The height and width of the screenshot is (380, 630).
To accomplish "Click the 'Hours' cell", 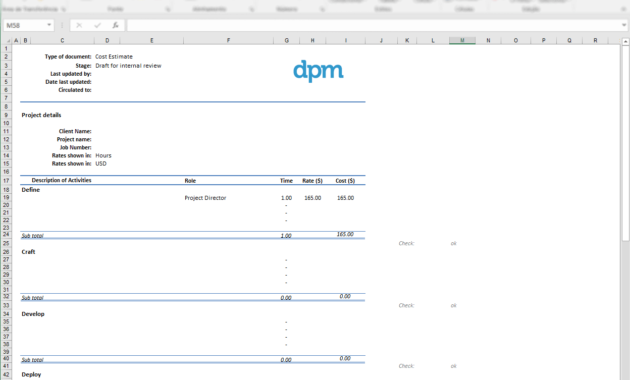I will click(103, 155).
